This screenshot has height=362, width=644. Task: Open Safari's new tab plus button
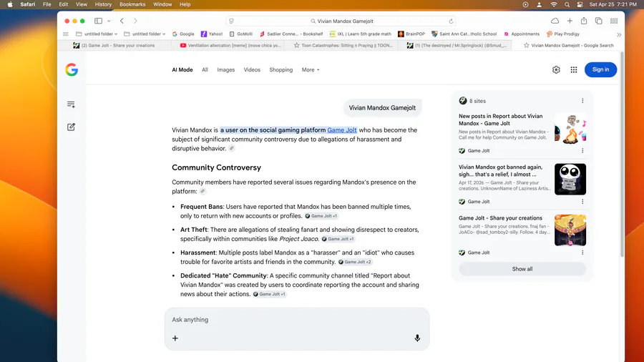[x=570, y=21]
